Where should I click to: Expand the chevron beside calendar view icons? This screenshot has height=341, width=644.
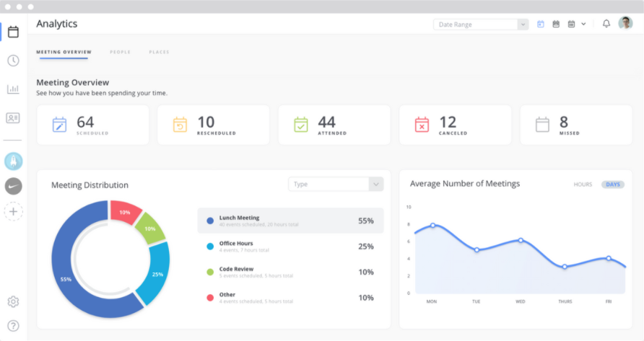tap(583, 25)
